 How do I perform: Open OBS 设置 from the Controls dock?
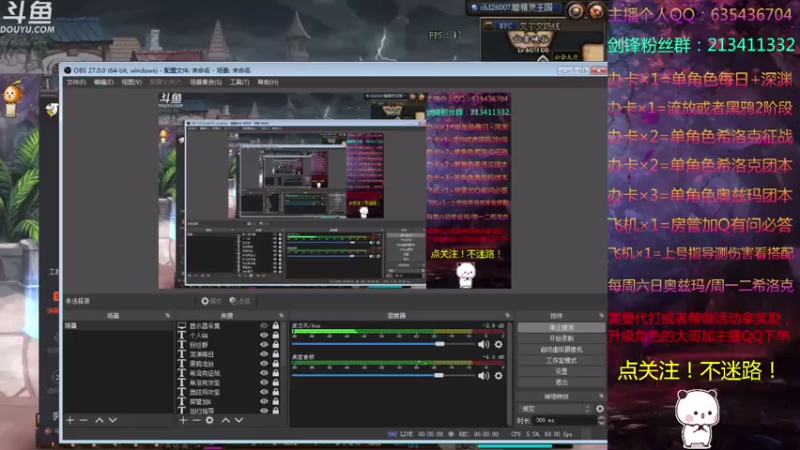click(x=561, y=371)
